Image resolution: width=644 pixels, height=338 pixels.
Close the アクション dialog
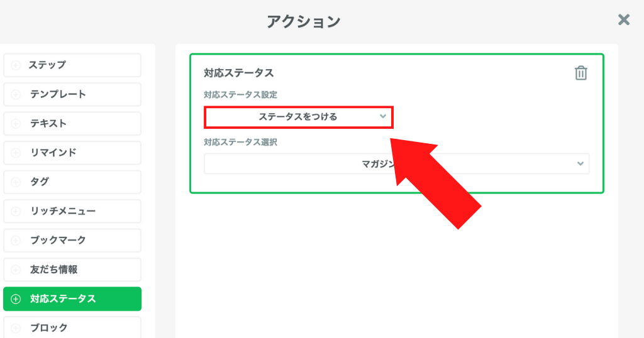[x=623, y=19]
